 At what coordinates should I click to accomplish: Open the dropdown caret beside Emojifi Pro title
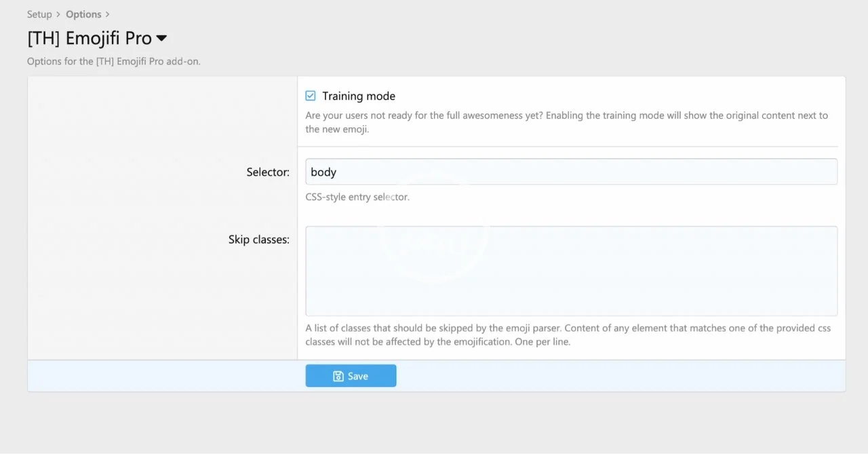(x=161, y=39)
